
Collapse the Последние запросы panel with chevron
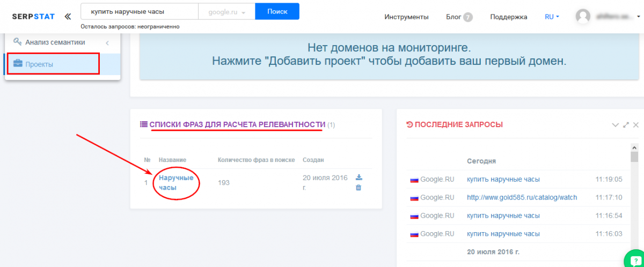coord(616,125)
